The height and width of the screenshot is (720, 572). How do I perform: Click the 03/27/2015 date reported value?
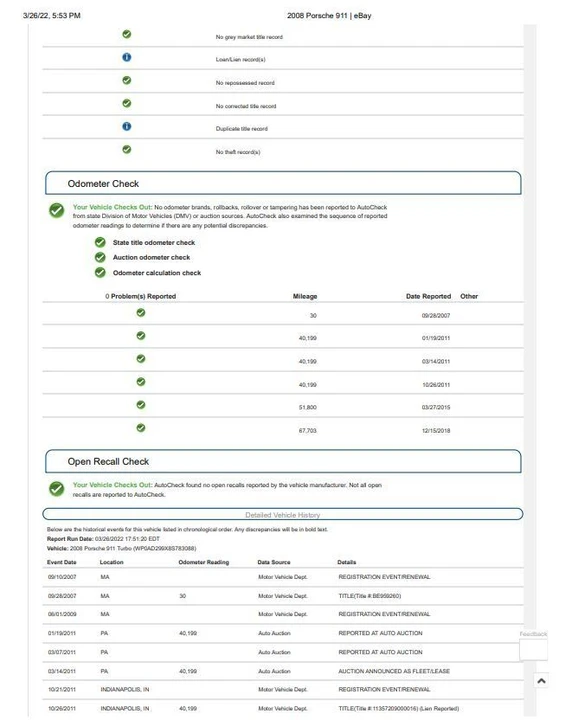(436, 407)
